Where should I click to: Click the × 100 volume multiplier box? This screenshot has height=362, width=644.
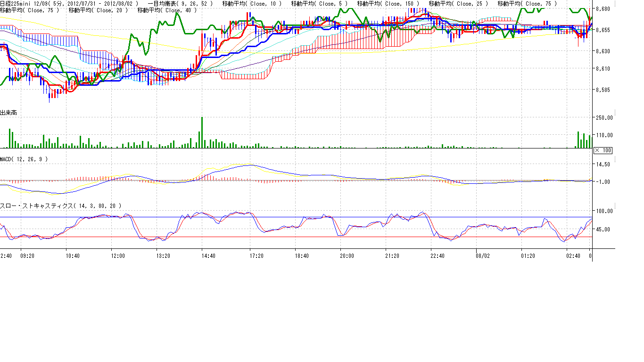pyautogui.click(x=603, y=150)
